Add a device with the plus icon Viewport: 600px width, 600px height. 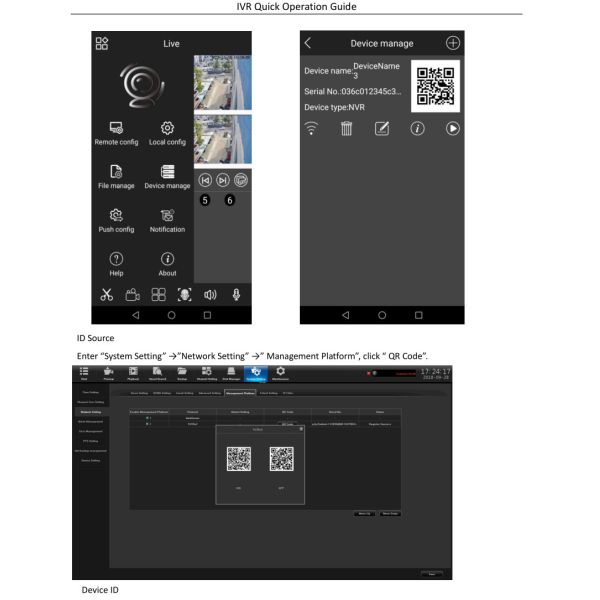[x=453, y=43]
